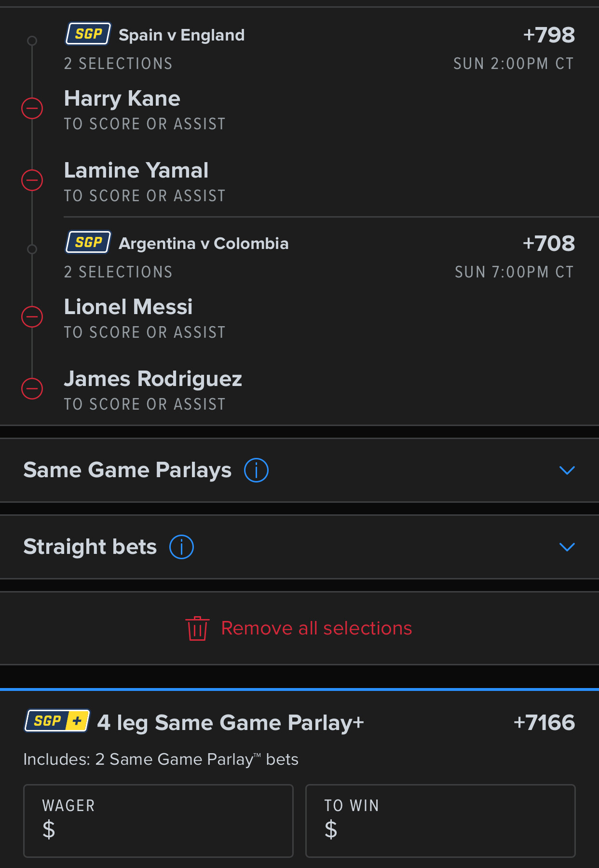
Task: Click the trash can icon
Action: (197, 628)
